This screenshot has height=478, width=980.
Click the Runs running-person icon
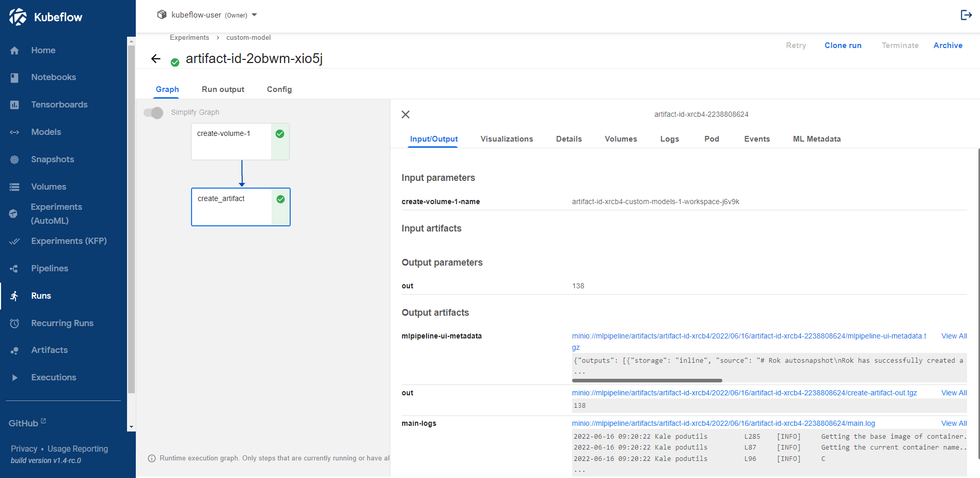tap(14, 296)
